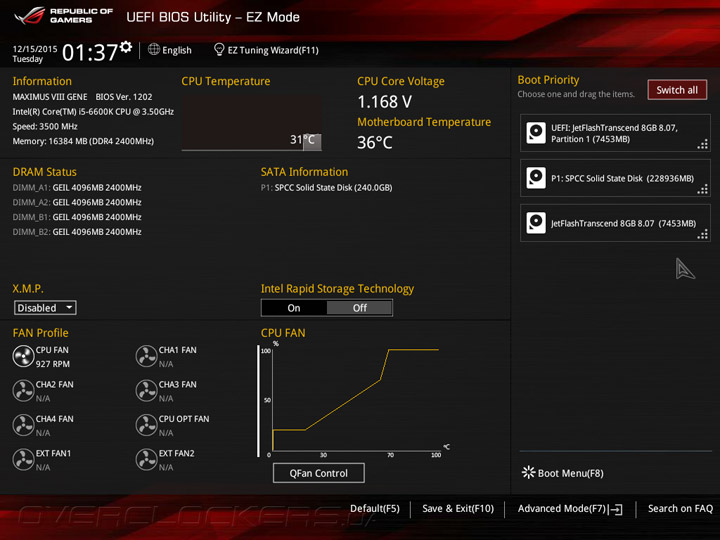This screenshot has height=540, width=720.
Task: Click Speed: 3500 MHz line
Action: coord(45,126)
